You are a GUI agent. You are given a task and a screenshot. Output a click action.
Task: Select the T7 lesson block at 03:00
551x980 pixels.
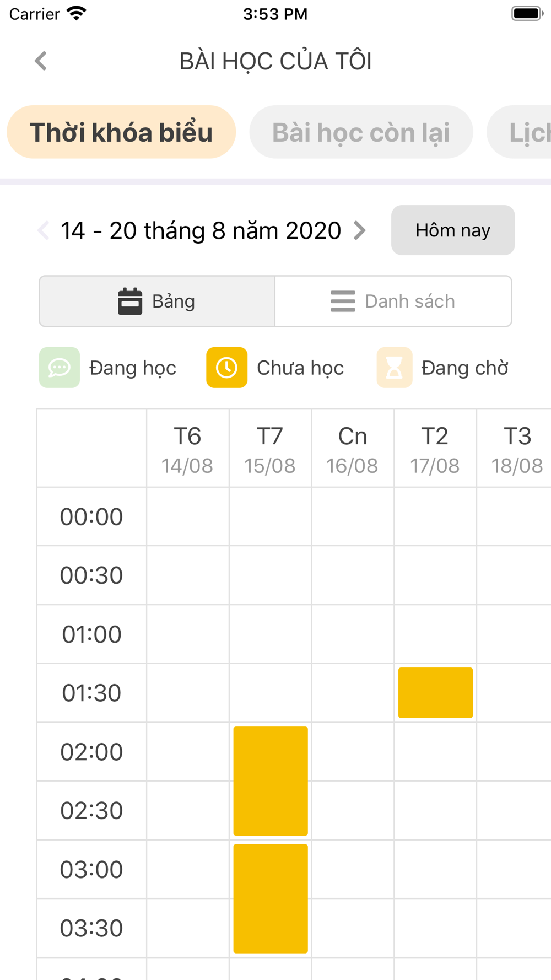(x=271, y=898)
